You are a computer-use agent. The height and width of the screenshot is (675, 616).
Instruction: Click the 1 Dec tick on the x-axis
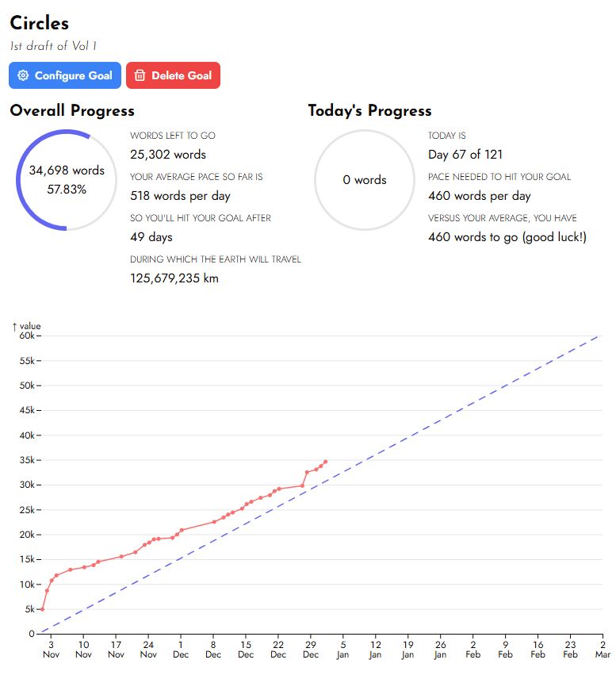click(181, 649)
